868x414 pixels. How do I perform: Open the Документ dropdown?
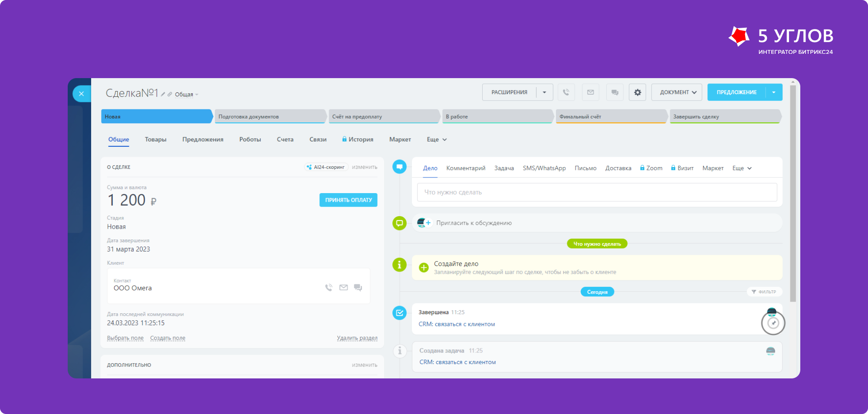coord(677,92)
